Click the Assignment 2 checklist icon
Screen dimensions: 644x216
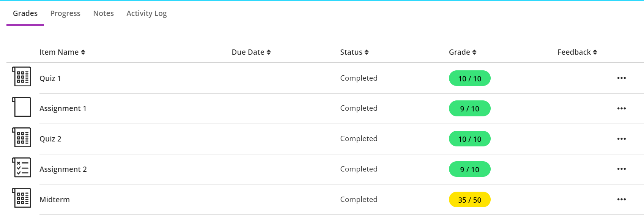point(22,168)
